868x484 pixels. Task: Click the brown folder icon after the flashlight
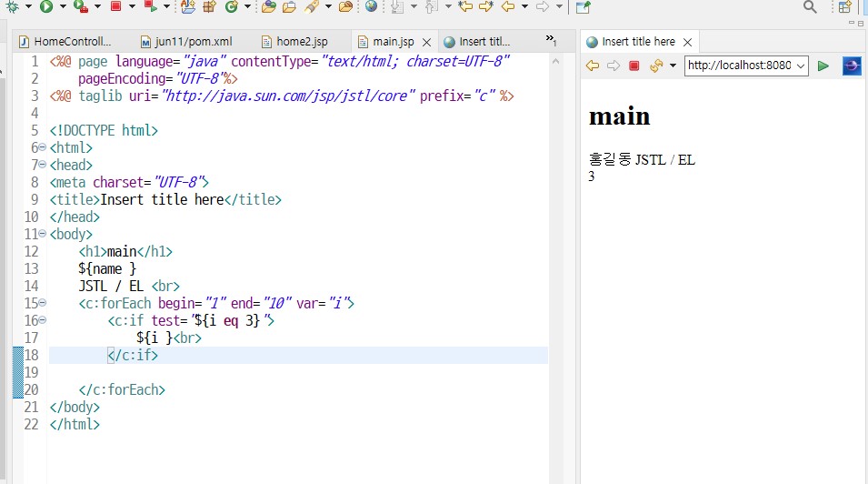click(345, 6)
